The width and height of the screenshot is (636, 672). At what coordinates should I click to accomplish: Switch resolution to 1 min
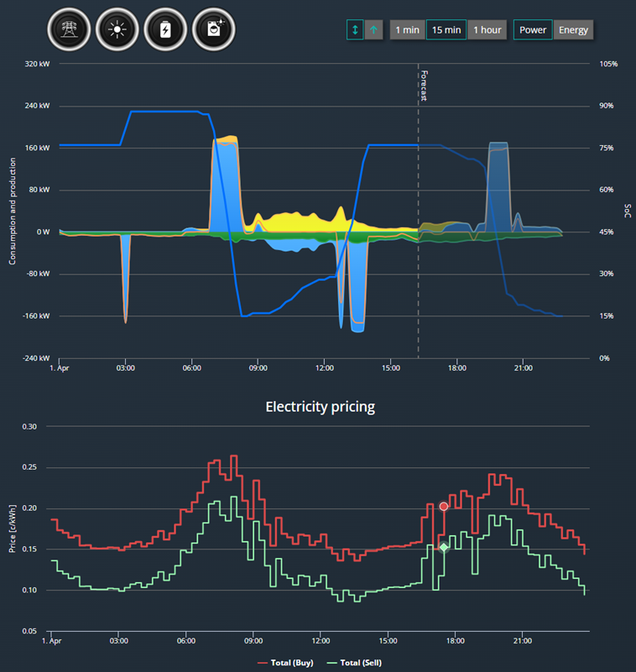click(x=407, y=30)
